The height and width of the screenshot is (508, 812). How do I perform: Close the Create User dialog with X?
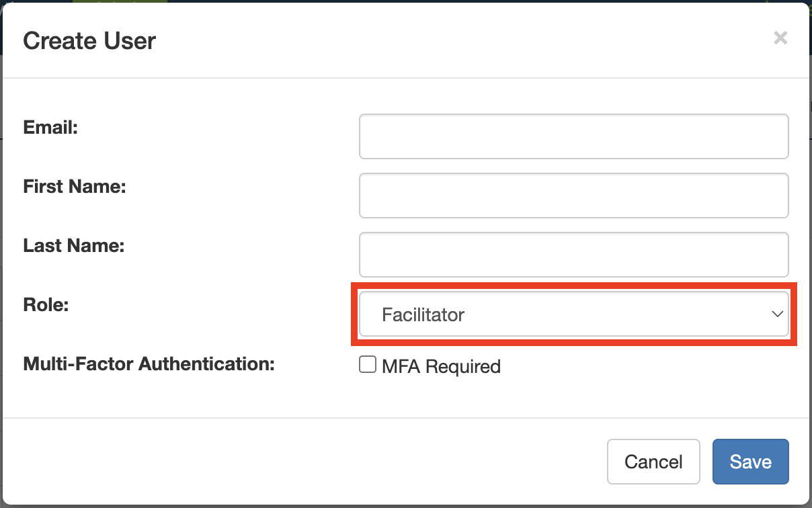click(780, 38)
